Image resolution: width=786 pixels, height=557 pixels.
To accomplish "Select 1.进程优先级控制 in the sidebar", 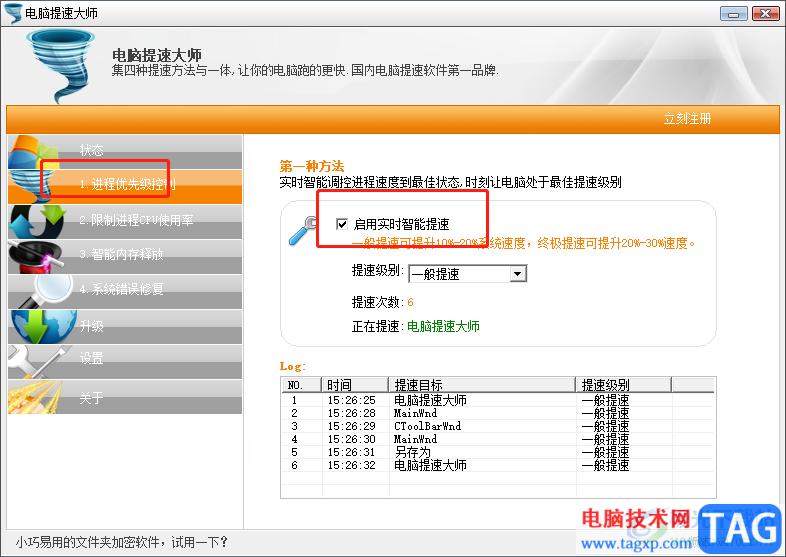I will pos(125,186).
